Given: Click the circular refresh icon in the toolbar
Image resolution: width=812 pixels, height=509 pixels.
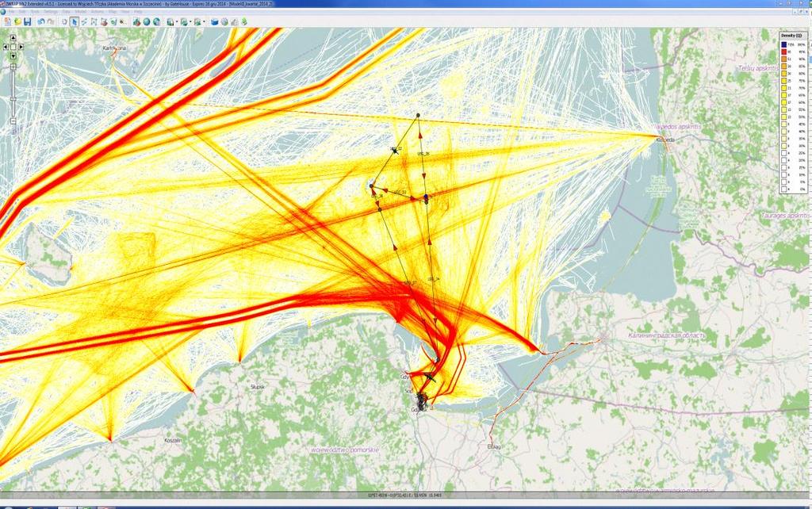Looking at the screenshot, I should pyautogui.click(x=64, y=21).
